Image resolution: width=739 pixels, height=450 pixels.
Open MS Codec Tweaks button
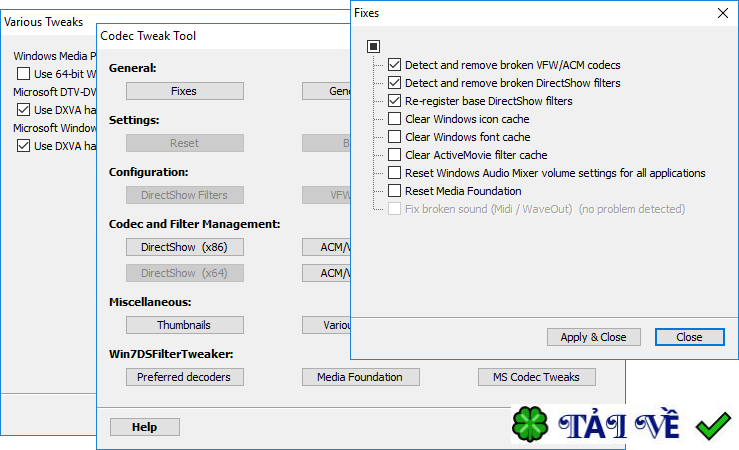[x=537, y=377]
